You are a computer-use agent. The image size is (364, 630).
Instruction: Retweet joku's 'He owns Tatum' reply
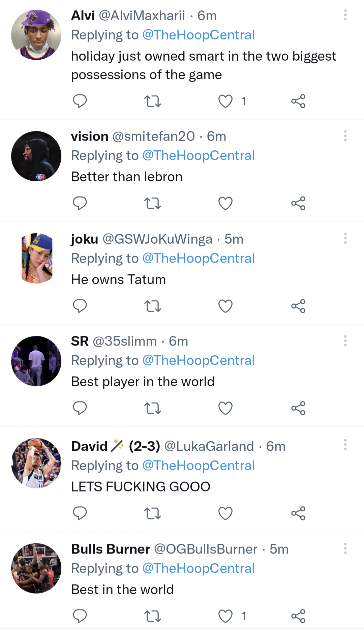153,306
